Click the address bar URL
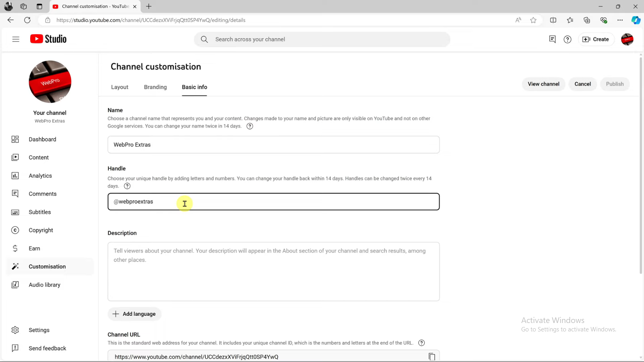Screen dimensions: 644x362 [151, 20]
